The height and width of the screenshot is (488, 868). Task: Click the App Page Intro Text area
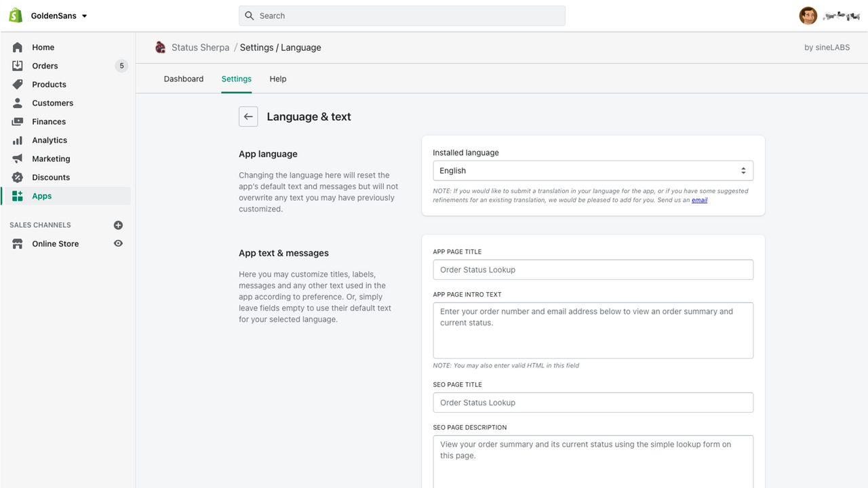[x=593, y=330]
